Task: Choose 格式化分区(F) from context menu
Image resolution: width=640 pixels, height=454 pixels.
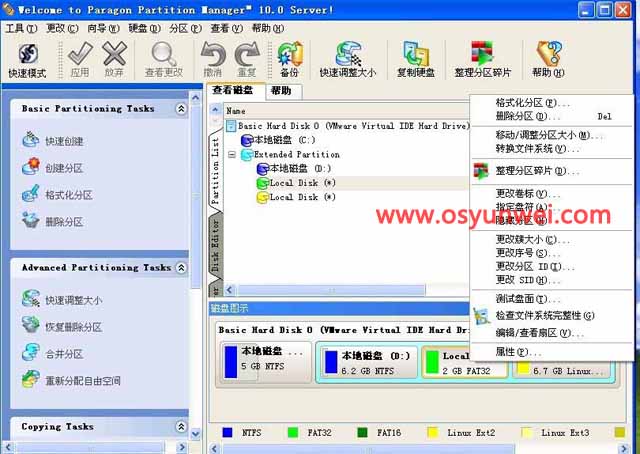Action: pos(533,103)
